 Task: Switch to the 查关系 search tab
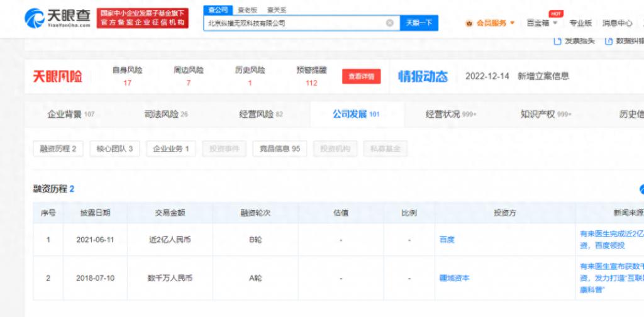point(277,10)
